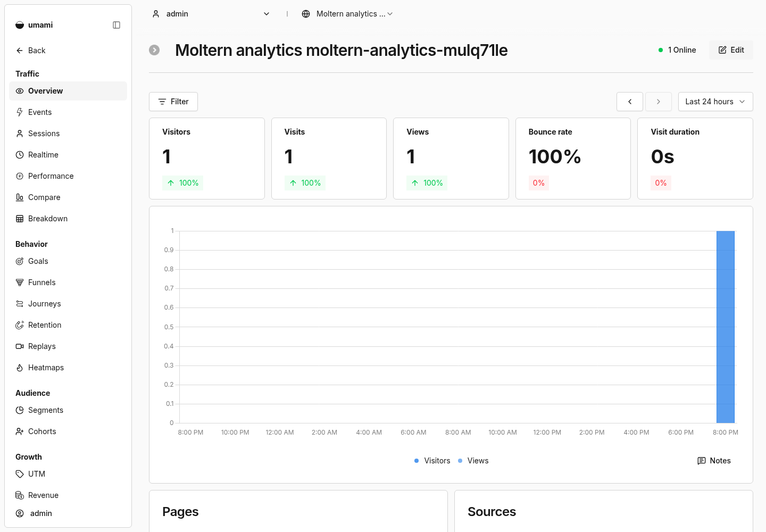Screen dimensions: 766x532
Task: Click the umami logo icon
Action: tap(20, 25)
